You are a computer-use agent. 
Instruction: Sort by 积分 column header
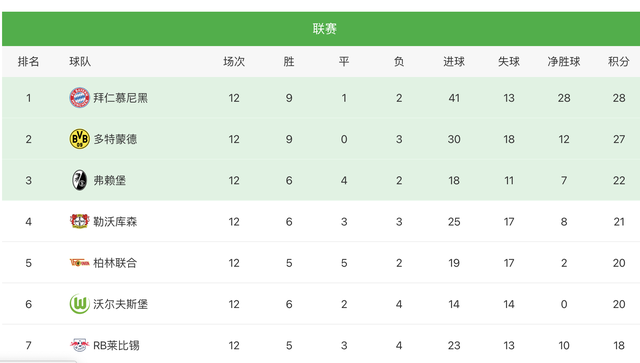coord(619,62)
